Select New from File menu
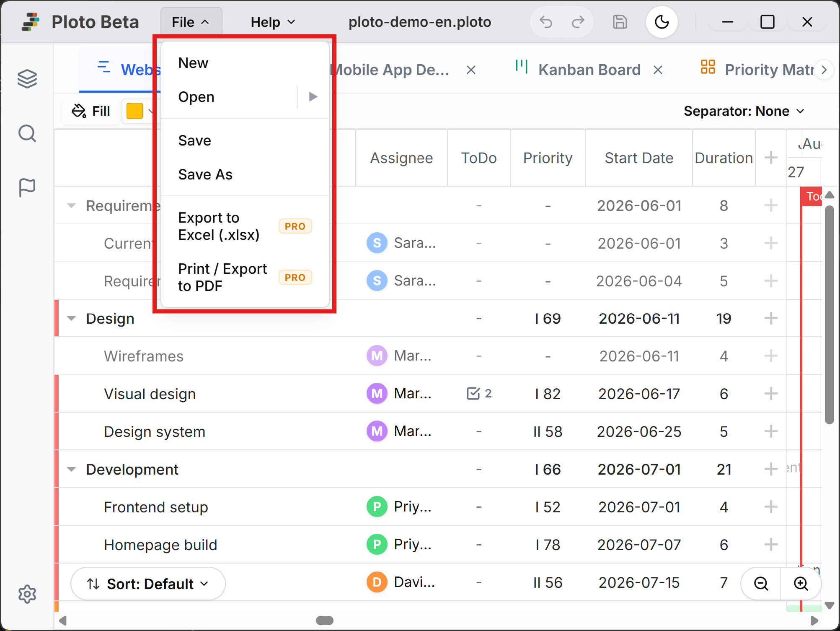 tap(245, 63)
